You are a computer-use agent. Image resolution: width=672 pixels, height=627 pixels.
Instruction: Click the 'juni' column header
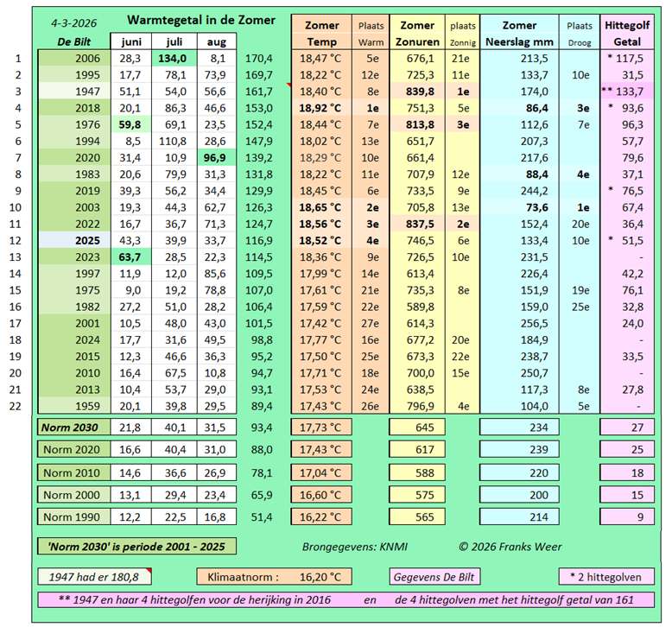[131, 41]
